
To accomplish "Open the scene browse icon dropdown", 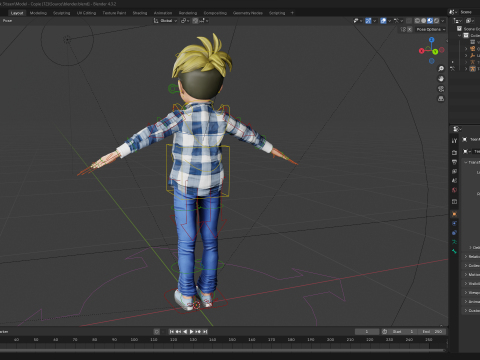I will (x=453, y=12).
